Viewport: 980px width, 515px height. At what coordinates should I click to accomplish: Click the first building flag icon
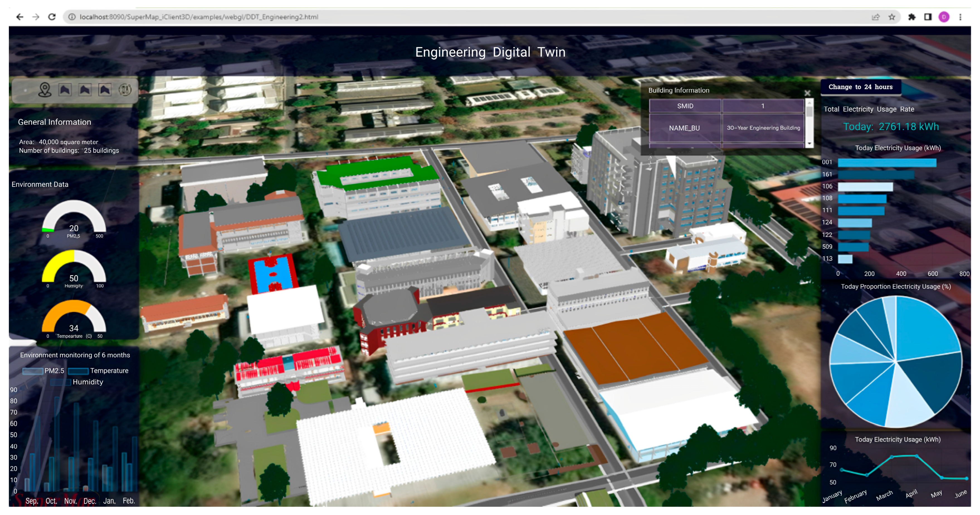click(65, 90)
